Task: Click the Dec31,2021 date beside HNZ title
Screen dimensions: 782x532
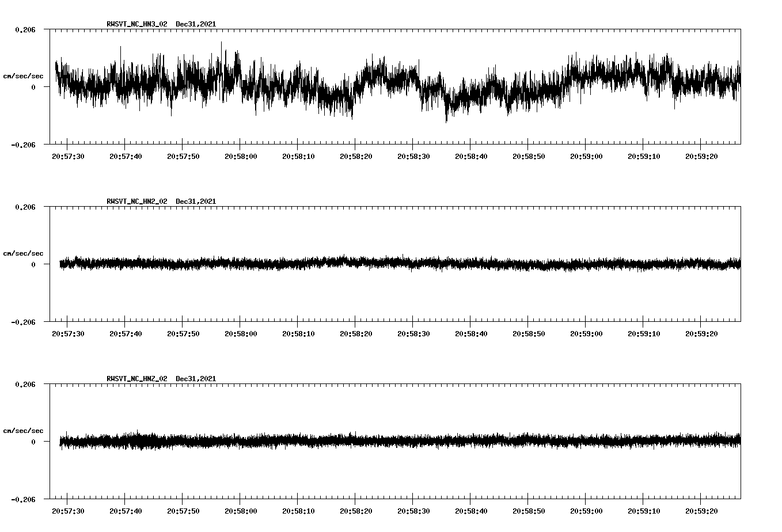Action: (196, 379)
